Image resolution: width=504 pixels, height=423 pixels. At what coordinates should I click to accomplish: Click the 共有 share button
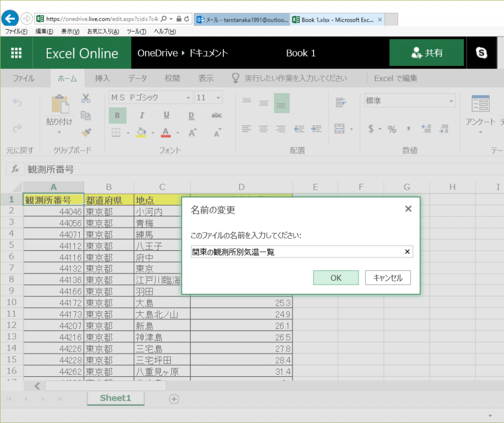(427, 53)
